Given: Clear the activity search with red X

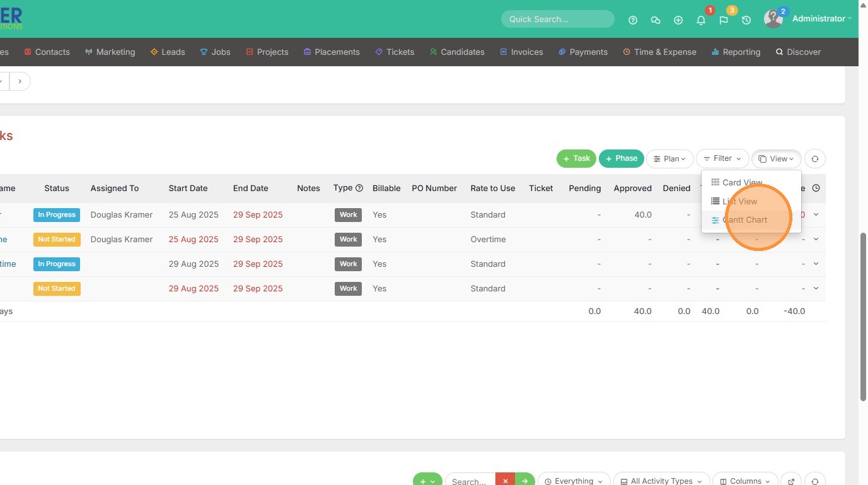Looking at the screenshot, I should (506, 481).
